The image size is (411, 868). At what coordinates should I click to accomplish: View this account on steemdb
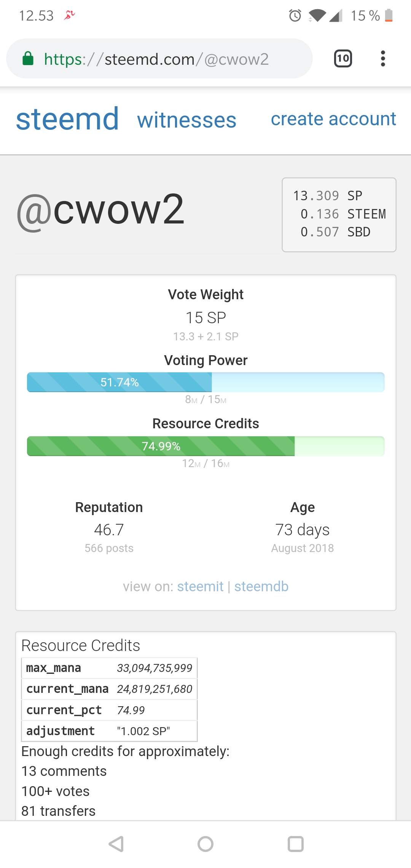[261, 586]
